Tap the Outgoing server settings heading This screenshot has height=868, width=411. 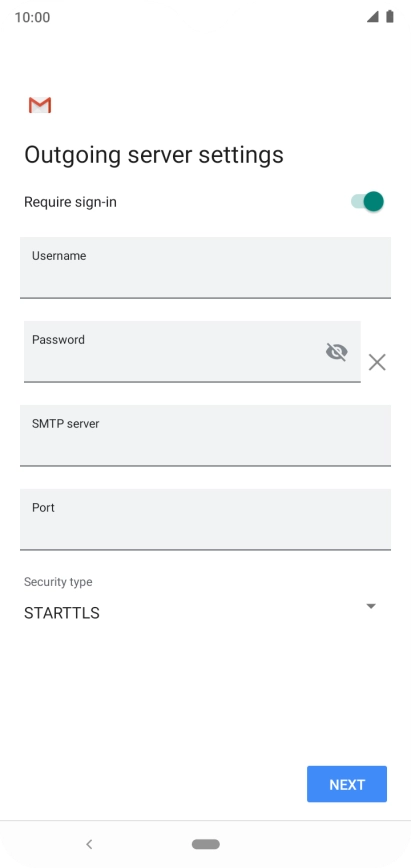[x=153, y=155]
